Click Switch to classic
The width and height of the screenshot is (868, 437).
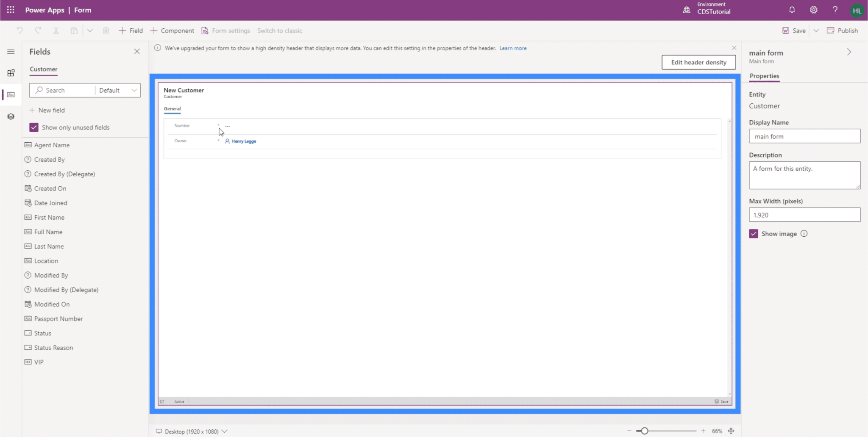[x=280, y=30]
